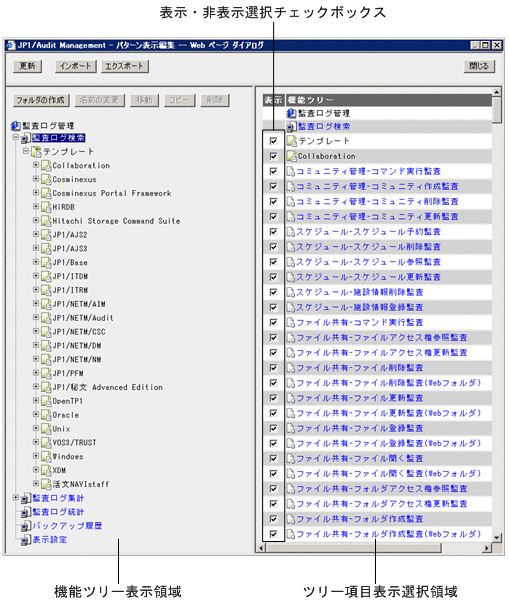Open link ファイル共有-フォルダアクセス権更新監査
The width and height of the screenshot is (509, 604).
[x=382, y=504]
